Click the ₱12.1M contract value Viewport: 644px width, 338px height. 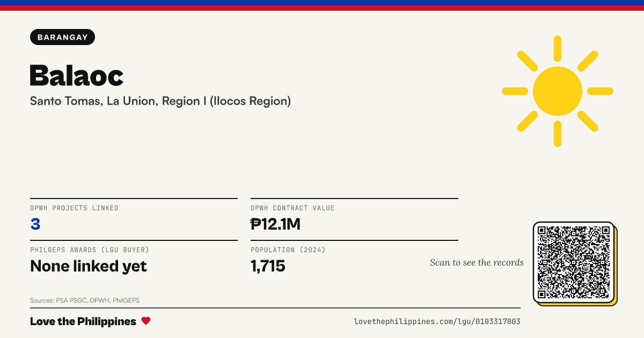click(275, 224)
